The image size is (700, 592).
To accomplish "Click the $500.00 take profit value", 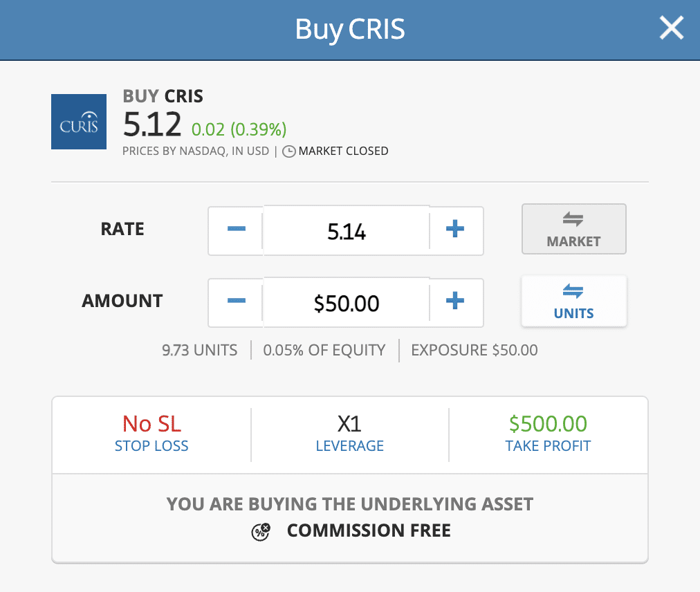I will click(547, 423).
